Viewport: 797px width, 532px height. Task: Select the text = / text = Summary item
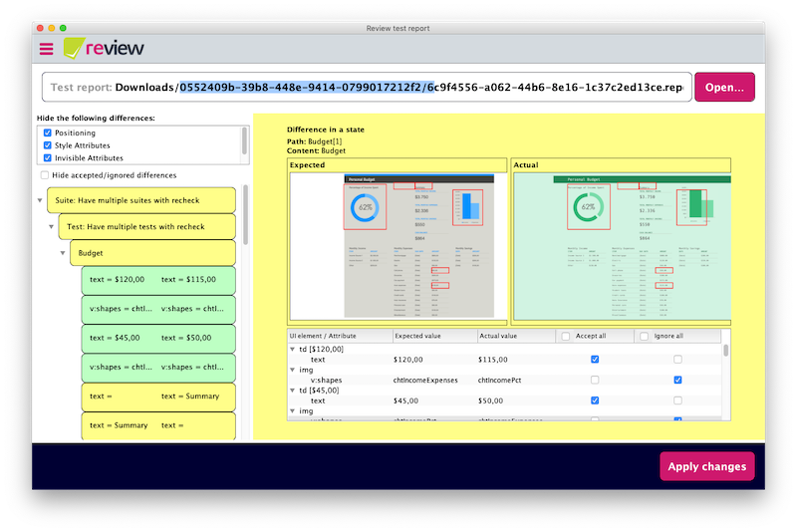pyautogui.click(x=158, y=397)
